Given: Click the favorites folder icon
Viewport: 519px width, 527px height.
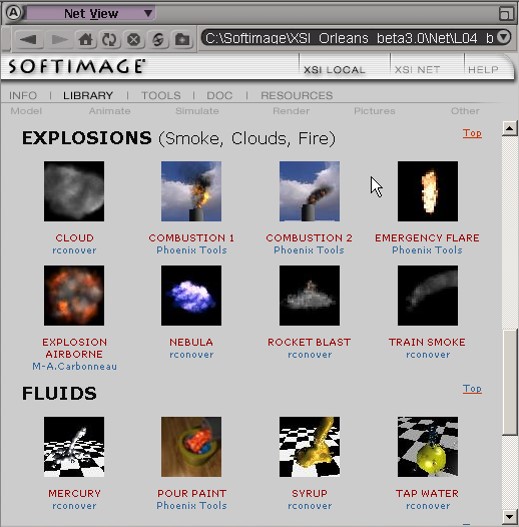Looking at the screenshot, I should pyautogui.click(x=182, y=40).
